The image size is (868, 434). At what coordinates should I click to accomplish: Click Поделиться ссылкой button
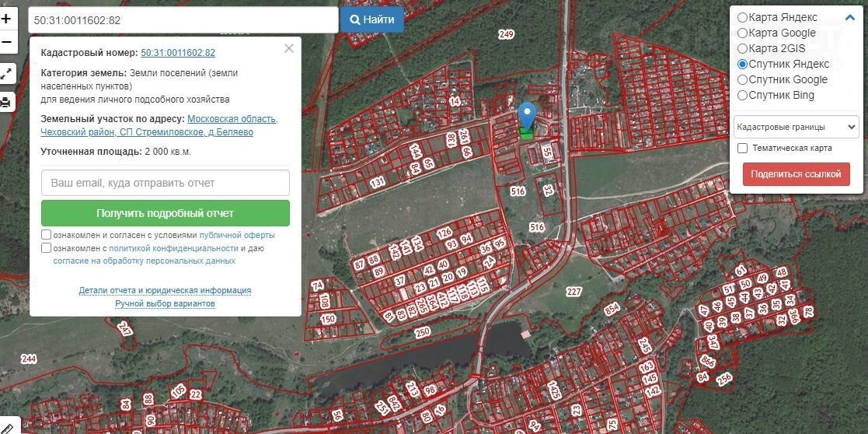pyautogui.click(x=796, y=174)
